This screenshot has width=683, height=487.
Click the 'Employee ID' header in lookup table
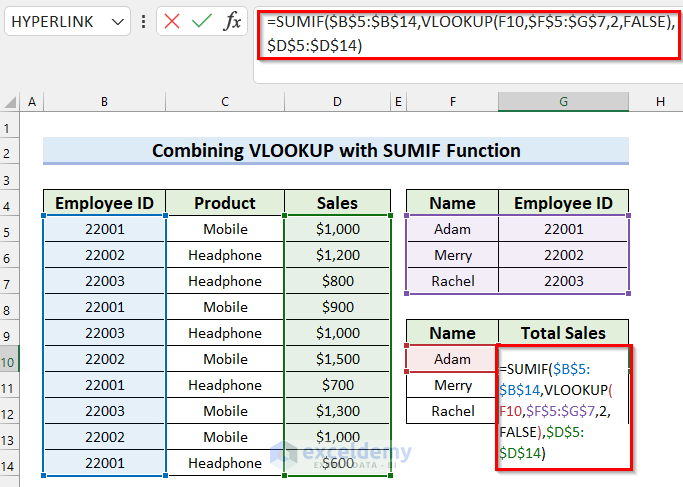click(563, 203)
